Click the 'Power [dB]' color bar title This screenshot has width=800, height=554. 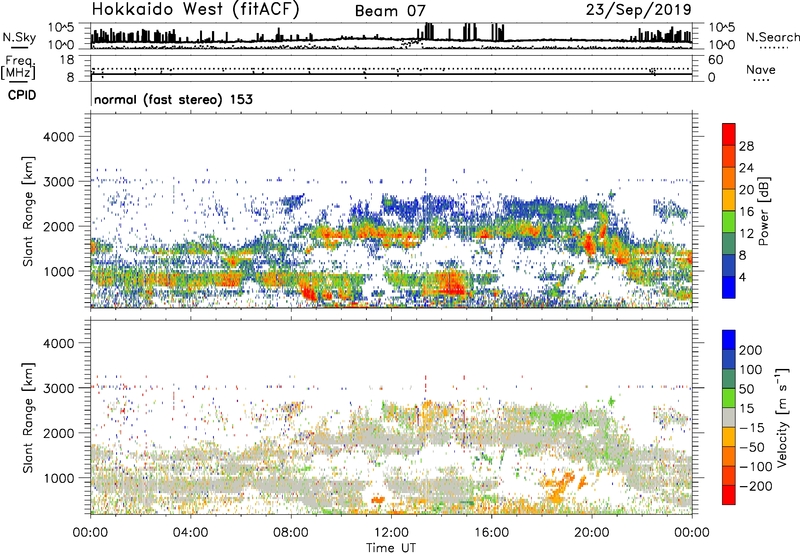point(764,211)
